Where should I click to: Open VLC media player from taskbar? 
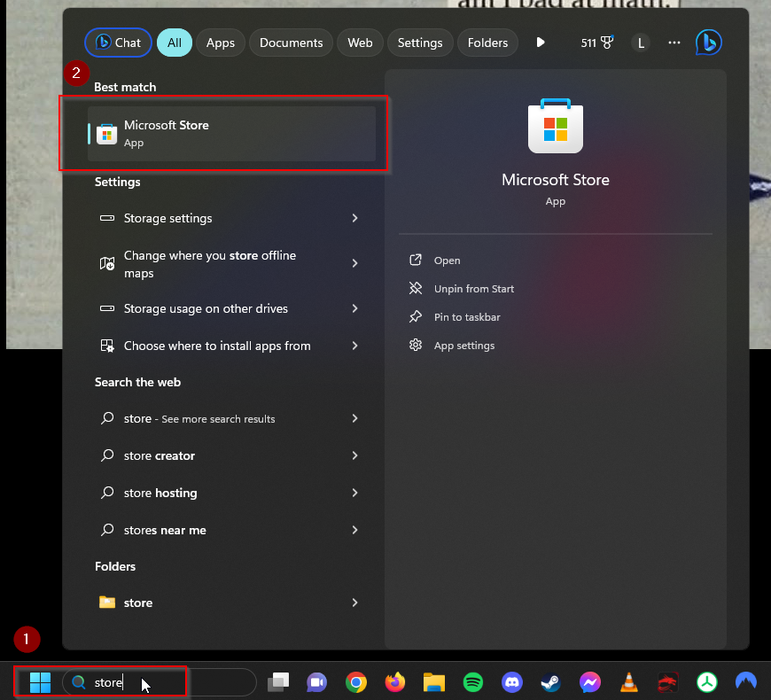point(629,682)
